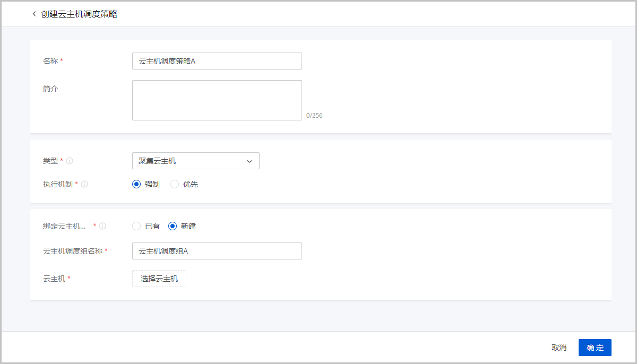This screenshot has width=637, height=364.
Task: Click the 0/256 character counter
Action: 314,116
